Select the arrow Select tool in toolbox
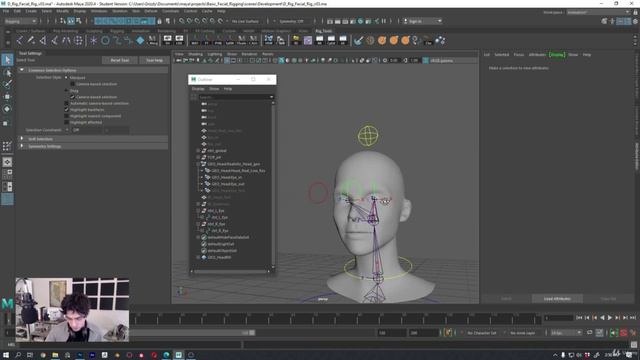This screenshot has width=640, height=360. (x=7, y=60)
